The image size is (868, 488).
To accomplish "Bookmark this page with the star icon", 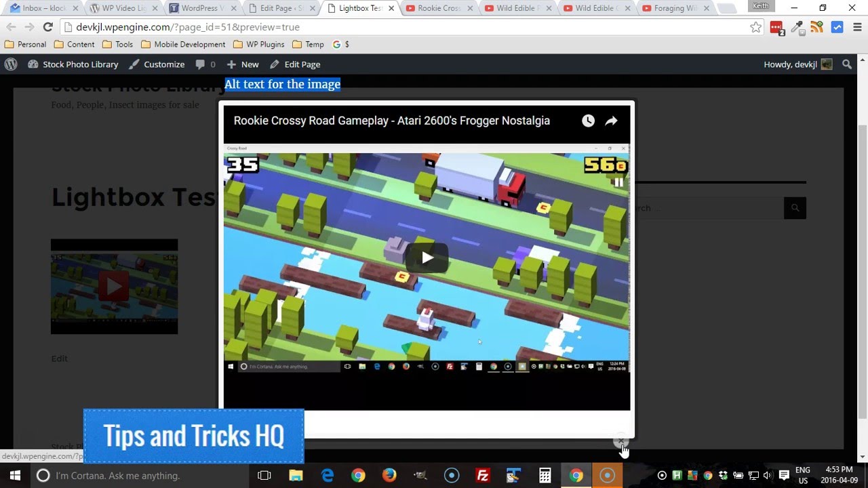I will 756,27.
